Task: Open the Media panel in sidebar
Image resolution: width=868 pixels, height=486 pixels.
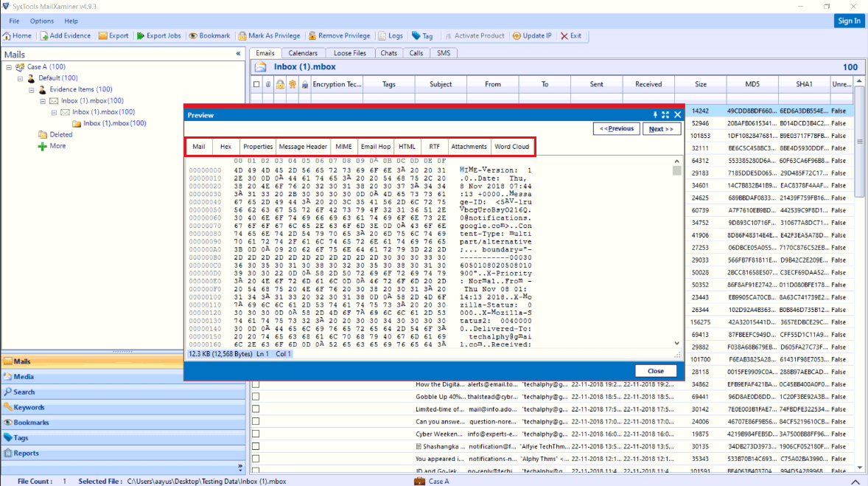Action: tap(123, 377)
